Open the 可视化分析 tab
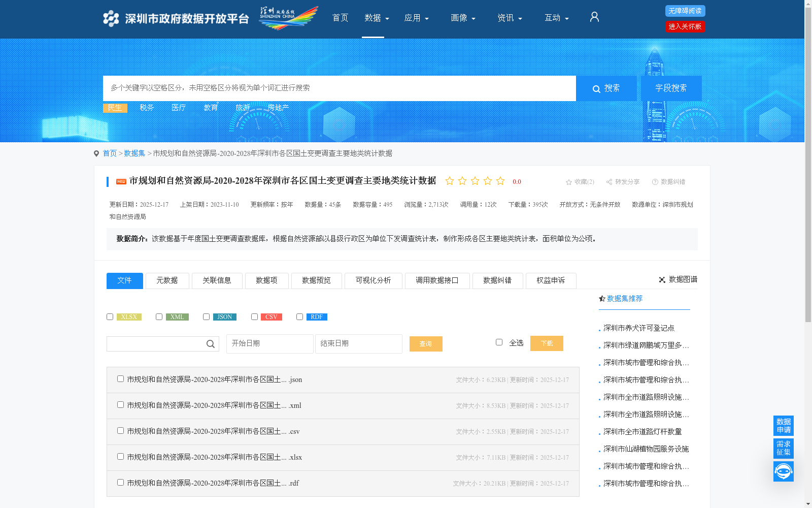Screen dimensions: 812x508 point(373,280)
